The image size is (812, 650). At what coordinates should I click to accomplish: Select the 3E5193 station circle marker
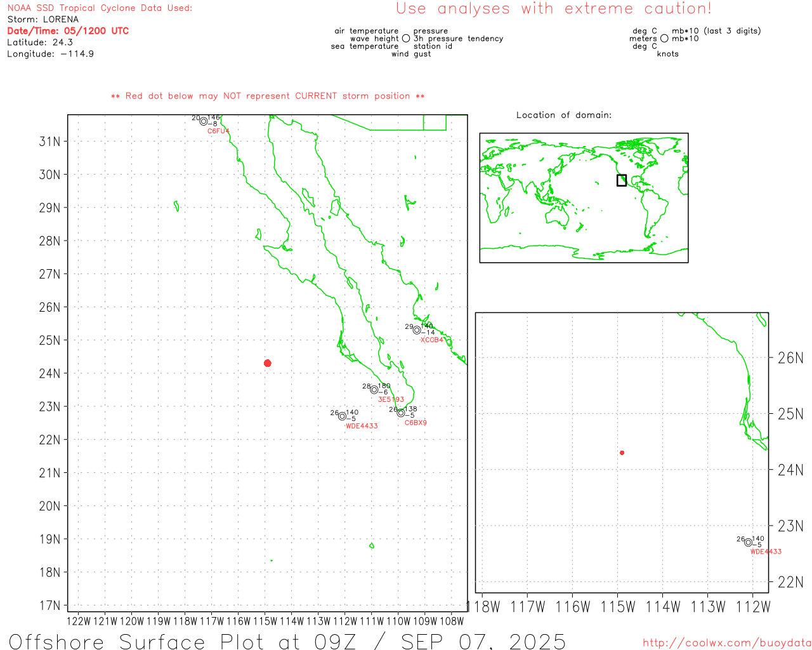click(374, 390)
